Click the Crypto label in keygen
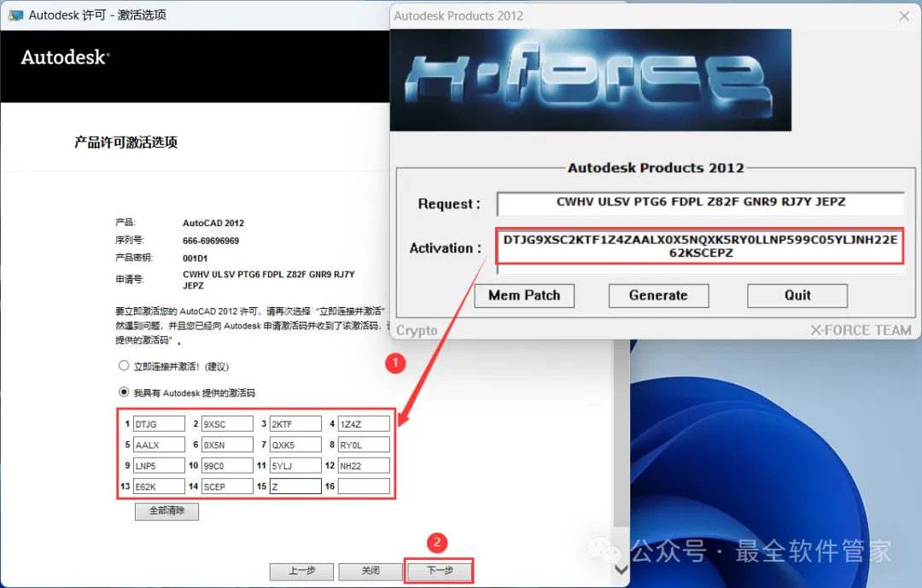Image resolution: width=922 pixels, height=588 pixels. click(417, 330)
